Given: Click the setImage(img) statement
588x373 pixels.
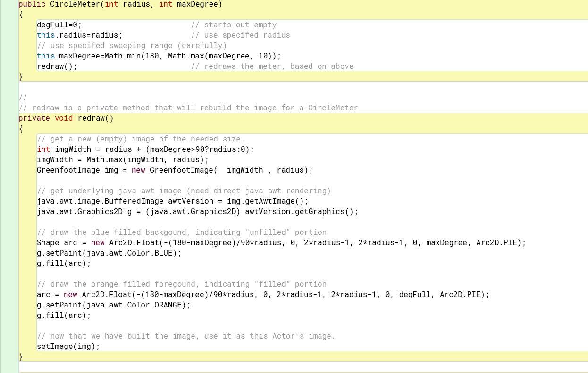Looking at the screenshot, I should coord(68,346).
